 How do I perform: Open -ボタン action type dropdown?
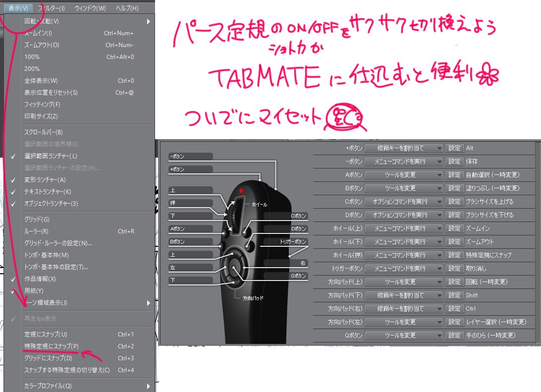click(404, 162)
